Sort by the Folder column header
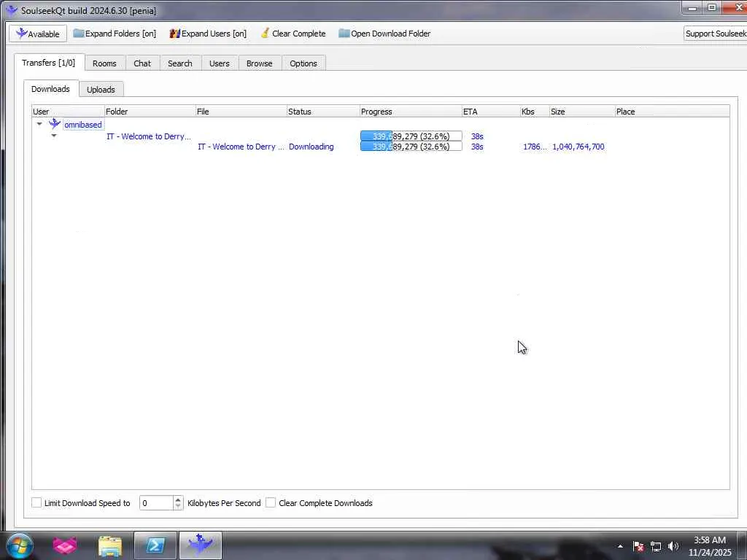This screenshot has height=560, width=747. coord(150,112)
